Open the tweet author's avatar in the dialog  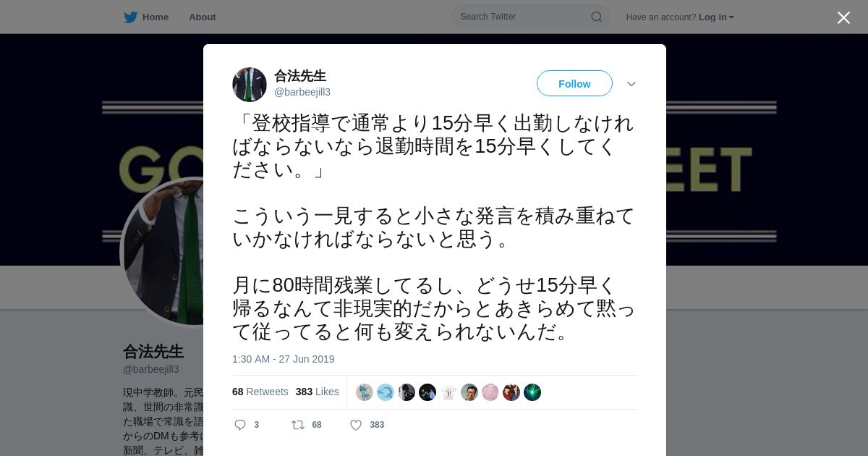point(250,85)
